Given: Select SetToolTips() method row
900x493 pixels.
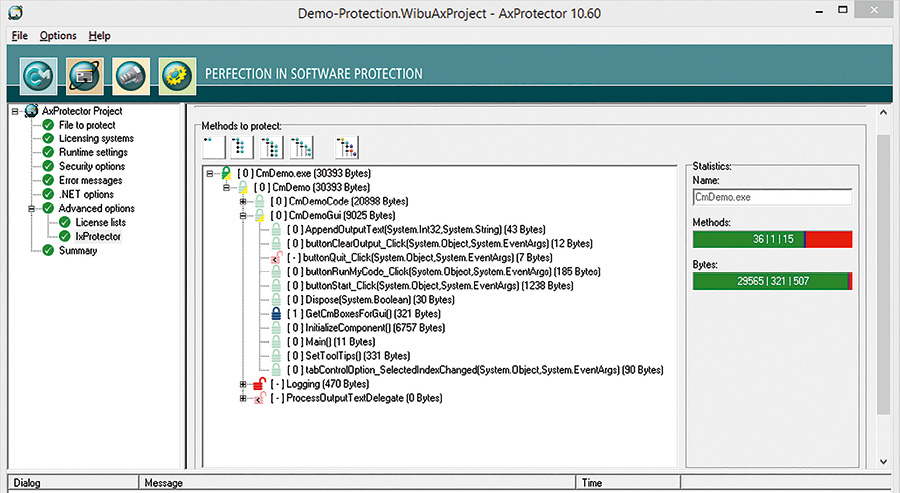Looking at the screenshot, I should click(x=348, y=356).
